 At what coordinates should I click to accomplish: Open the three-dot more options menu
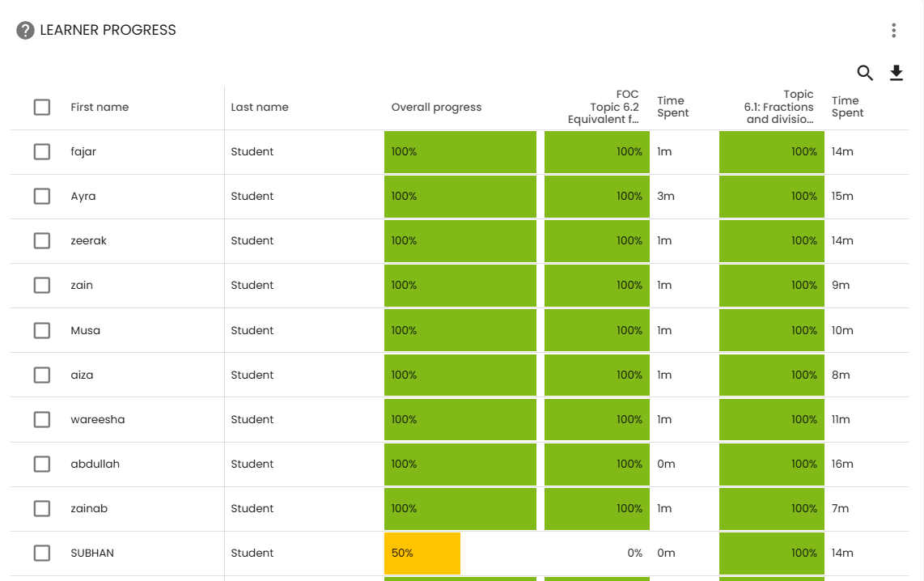tap(893, 31)
